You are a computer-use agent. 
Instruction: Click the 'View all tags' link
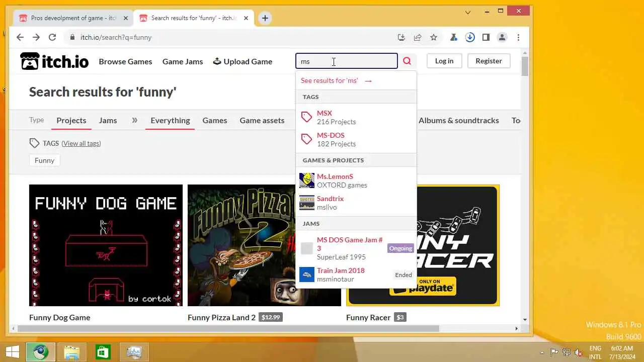coord(81,143)
